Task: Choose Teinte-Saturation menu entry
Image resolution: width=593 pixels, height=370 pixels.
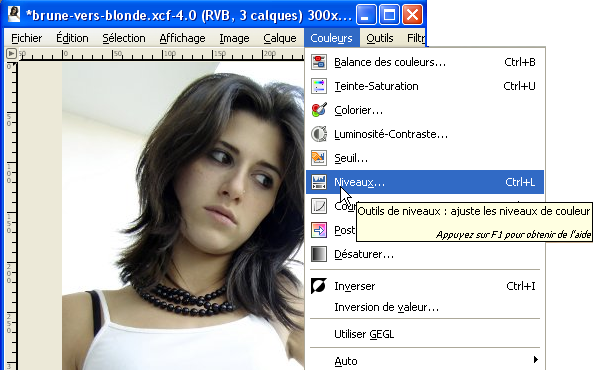Action: (x=425, y=86)
